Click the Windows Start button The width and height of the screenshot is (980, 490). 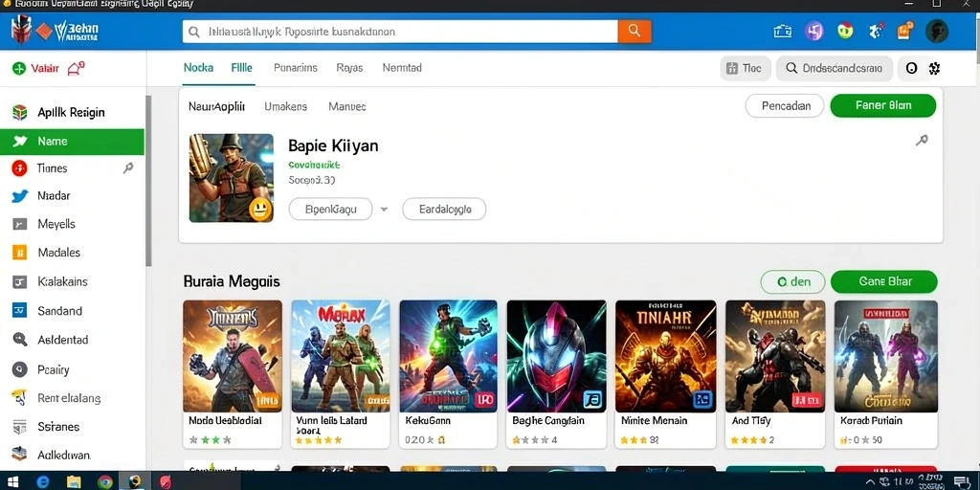12,482
